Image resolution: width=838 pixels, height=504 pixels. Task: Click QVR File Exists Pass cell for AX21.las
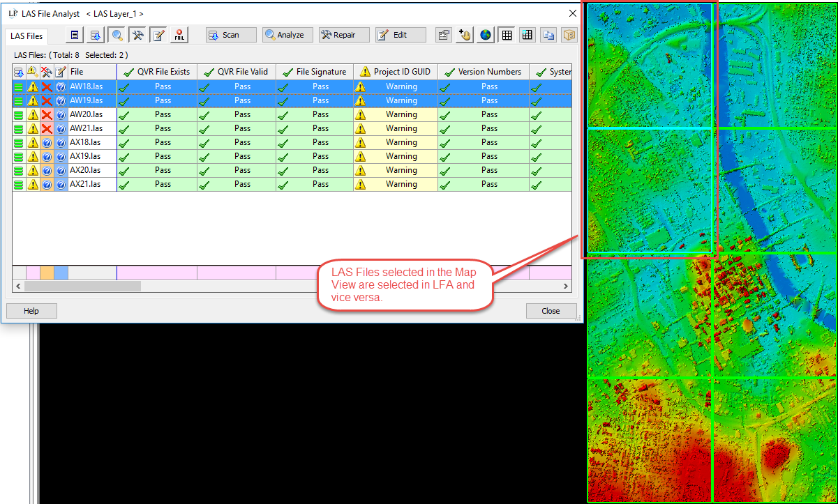[x=157, y=184]
